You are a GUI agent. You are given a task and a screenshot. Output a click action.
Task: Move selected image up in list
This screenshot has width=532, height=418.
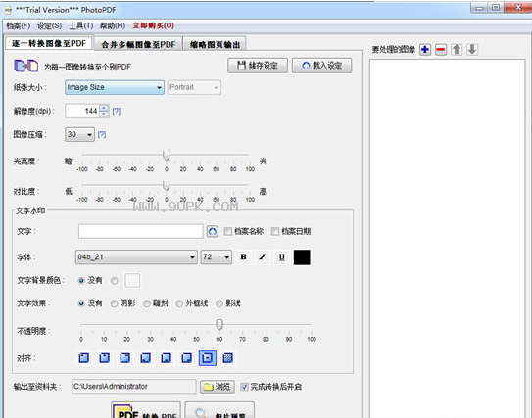[x=457, y=50]
